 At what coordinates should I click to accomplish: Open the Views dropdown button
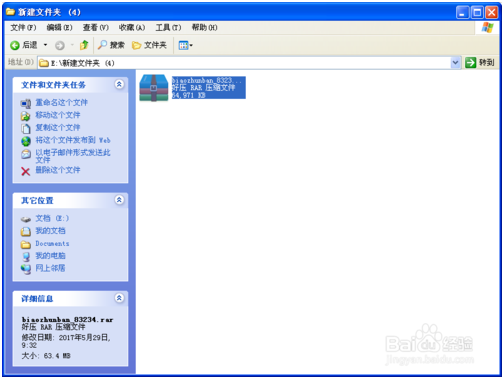(185, 45)
